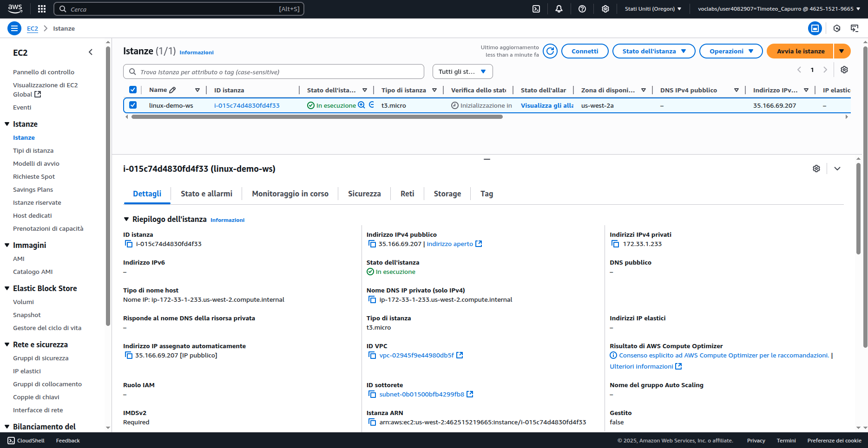Open table preferences gear icon
This screenshot has width=868, height=448.
[x=844, y=70]
